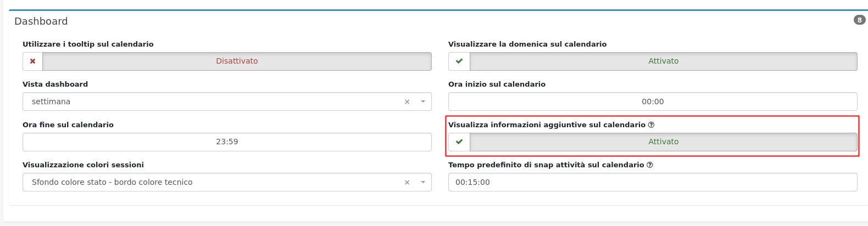Screen dimensions: 868x226
Task: Toggle the 'Disattivato' tooltip calendar switch
Action: [x=237, y=61]
